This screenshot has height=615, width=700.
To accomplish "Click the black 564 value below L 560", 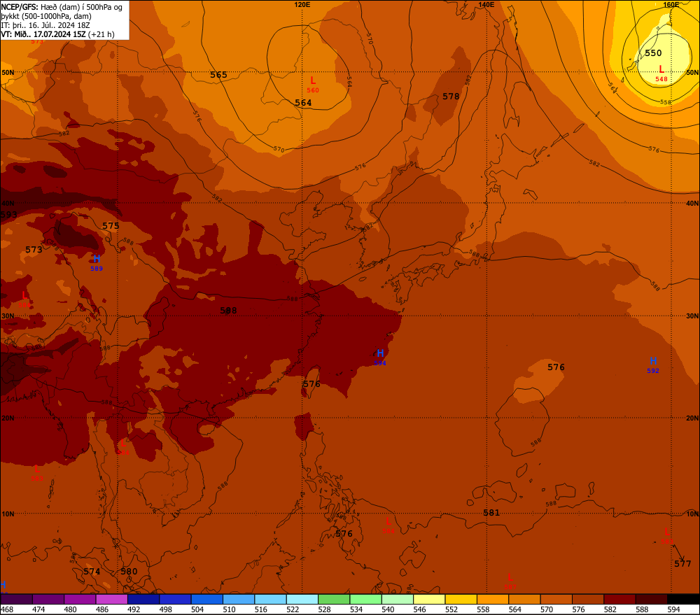I will point(303,103).
